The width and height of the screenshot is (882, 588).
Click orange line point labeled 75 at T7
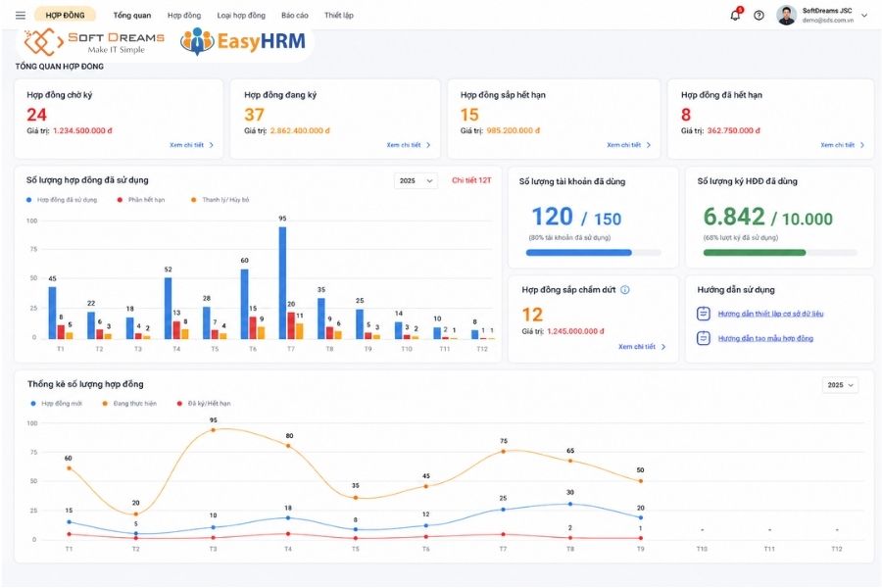(x=504, y=451)
